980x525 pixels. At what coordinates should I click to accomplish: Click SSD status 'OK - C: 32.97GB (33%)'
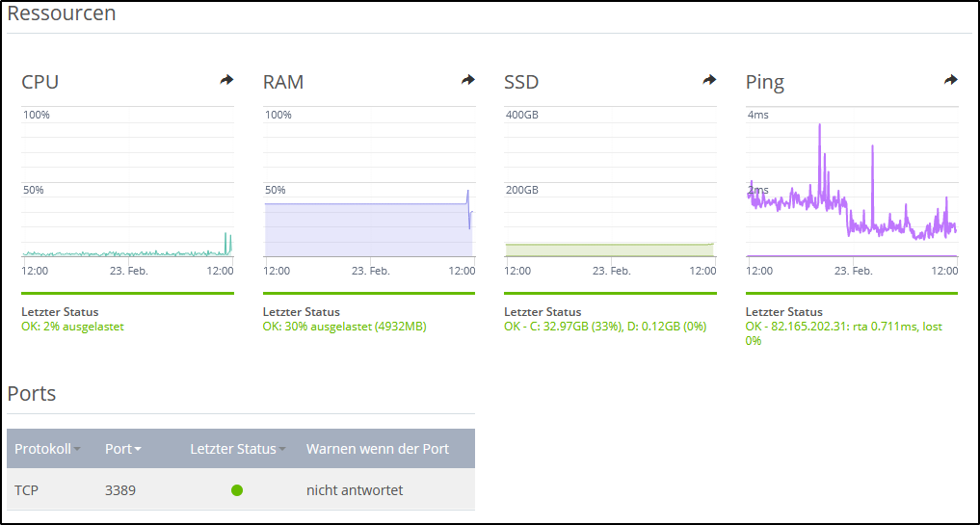pyautogui.click(x=605, y=327)
